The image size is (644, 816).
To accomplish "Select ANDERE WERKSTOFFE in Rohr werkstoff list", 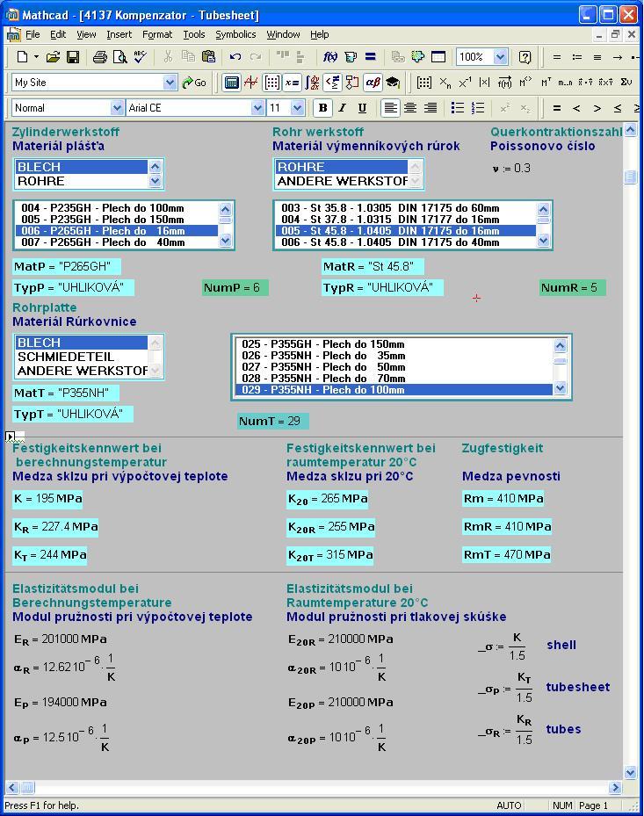I will click(342, 181).
